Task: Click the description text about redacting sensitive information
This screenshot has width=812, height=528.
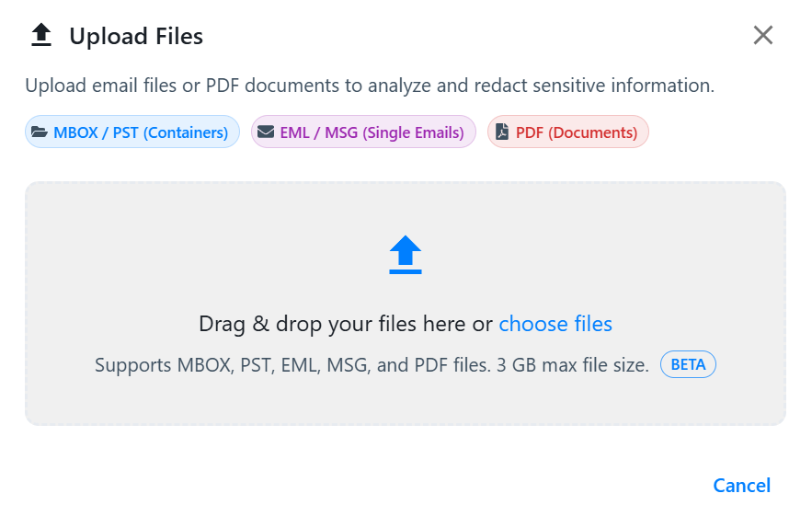Action: point(370,86)
